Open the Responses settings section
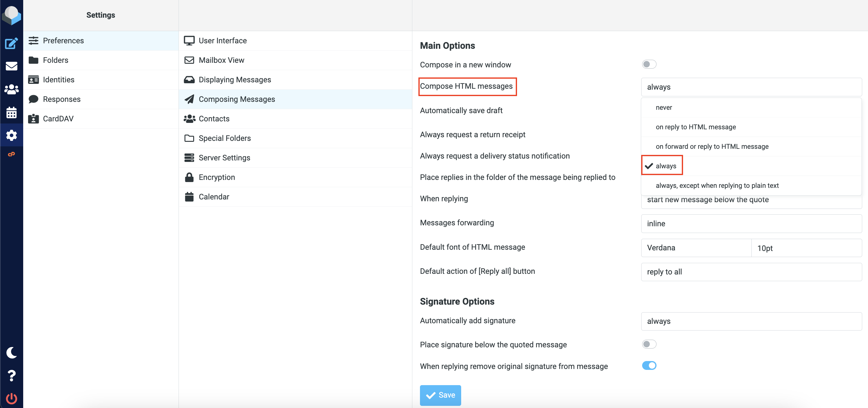Screen dimensions: 868x408 pos(101,99)
